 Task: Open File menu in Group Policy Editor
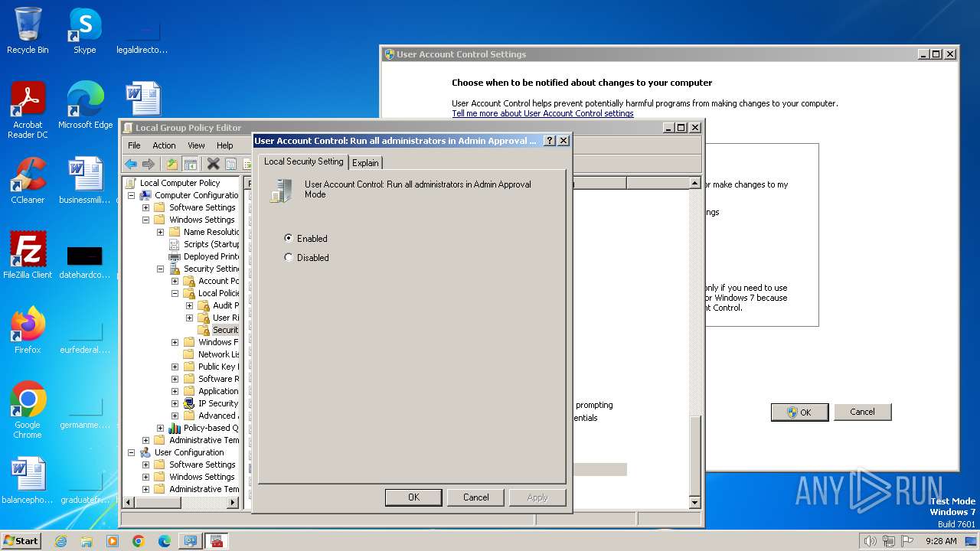click(x=134, y=145)
